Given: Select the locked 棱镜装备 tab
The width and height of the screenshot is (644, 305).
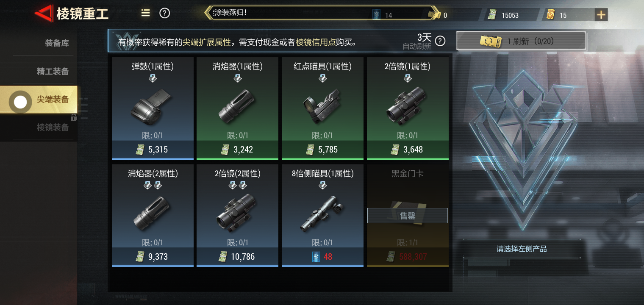Looking at the screenshot, I should pyautogui.click(x=53, y=127).
